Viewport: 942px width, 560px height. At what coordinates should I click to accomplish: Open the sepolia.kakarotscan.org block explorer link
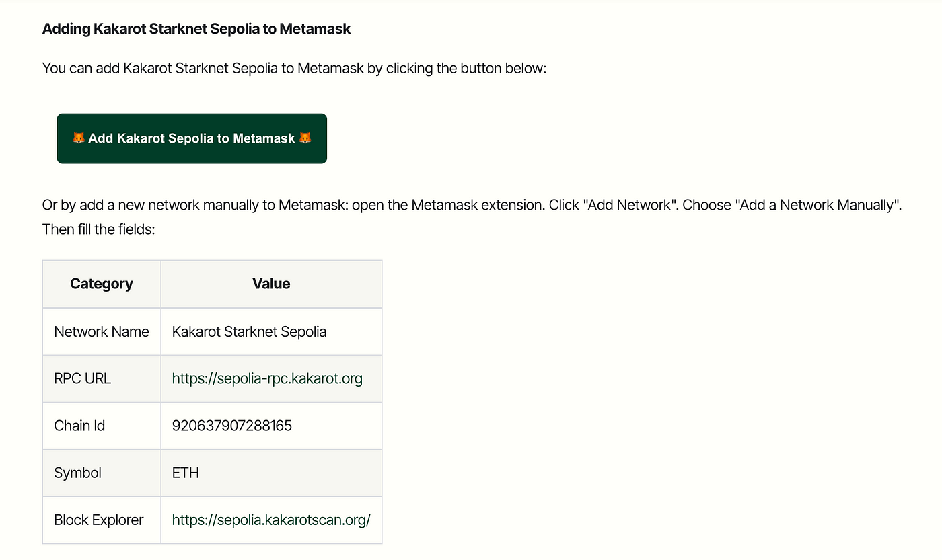coord(271,520)
